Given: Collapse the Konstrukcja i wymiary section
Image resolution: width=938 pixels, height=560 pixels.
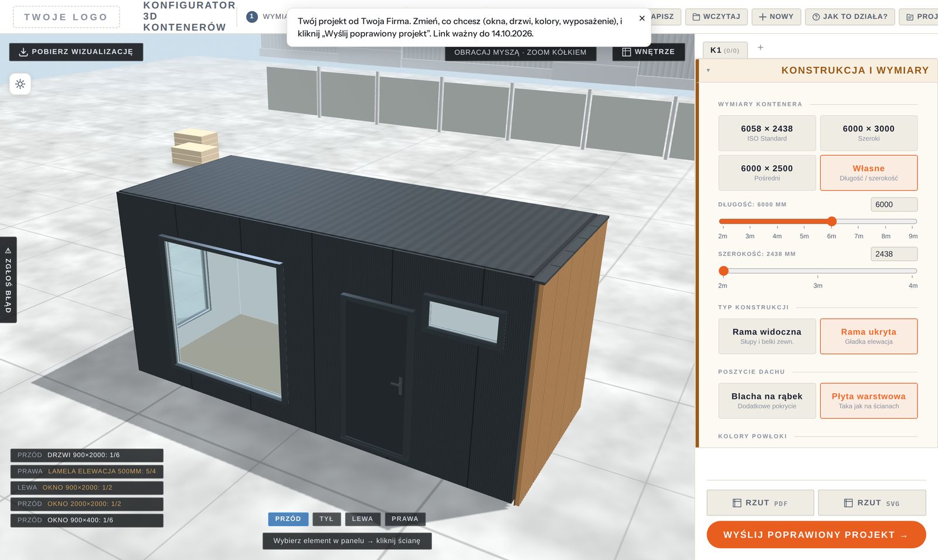Looking at the screenshot, I should (x=709, y=70).
